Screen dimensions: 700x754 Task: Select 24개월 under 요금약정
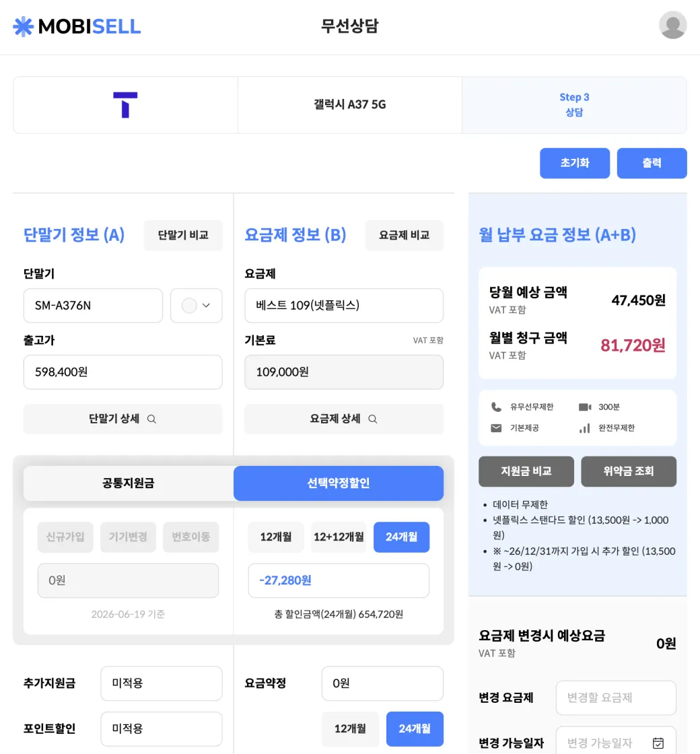415,728
